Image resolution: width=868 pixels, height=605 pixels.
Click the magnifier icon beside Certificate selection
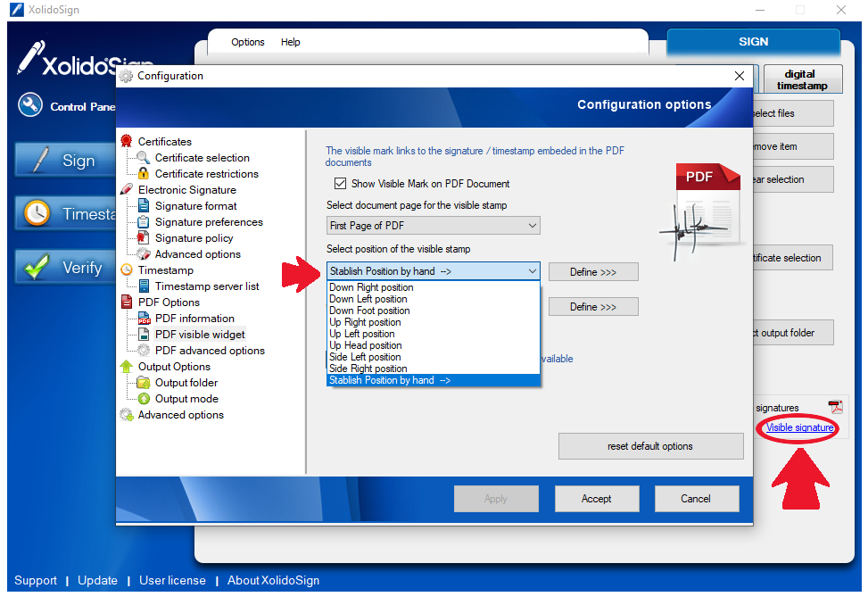point(144,157)
